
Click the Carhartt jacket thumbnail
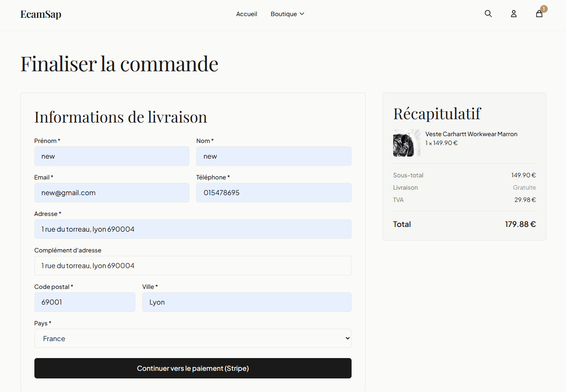(x=406, y=143)
